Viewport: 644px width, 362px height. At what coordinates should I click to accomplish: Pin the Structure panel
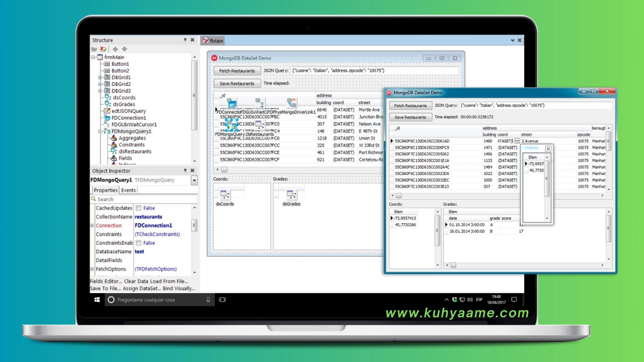tap(185, 40)
